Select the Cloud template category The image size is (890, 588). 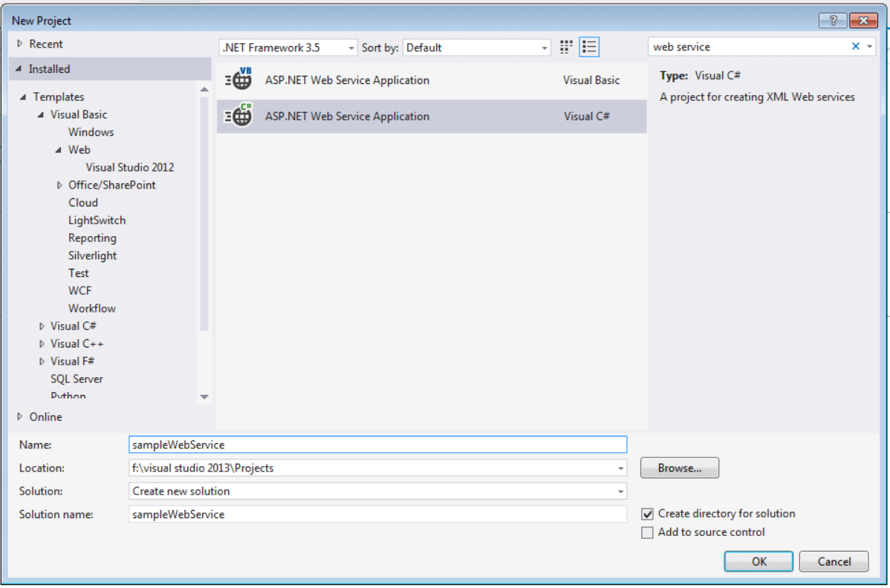coord(83,203)
